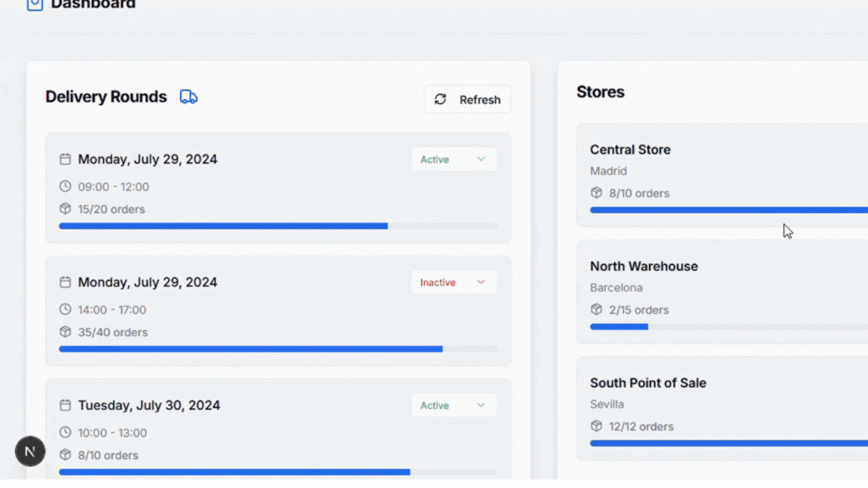Click calendar icon beside 09:00 round date
The height and width of the screenshot is (488, 868).
point(66,160)
